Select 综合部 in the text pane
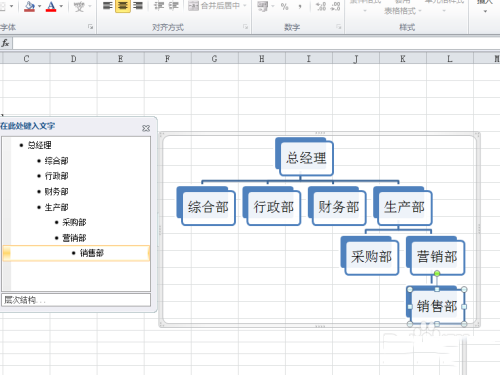 coord(56,161)
